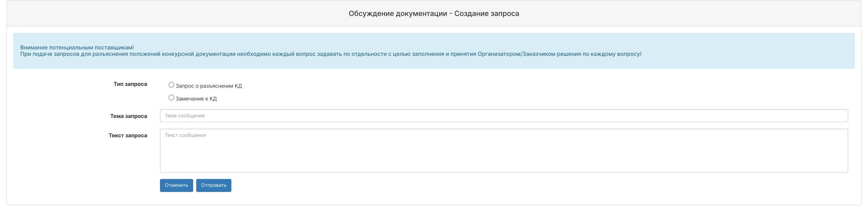Click the 'Тема запроса' label
This screenshot has width=868, height=214.
(129, 116)
